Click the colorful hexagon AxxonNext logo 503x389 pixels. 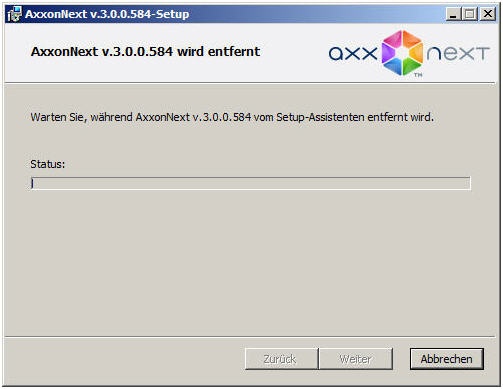(402, 52)
